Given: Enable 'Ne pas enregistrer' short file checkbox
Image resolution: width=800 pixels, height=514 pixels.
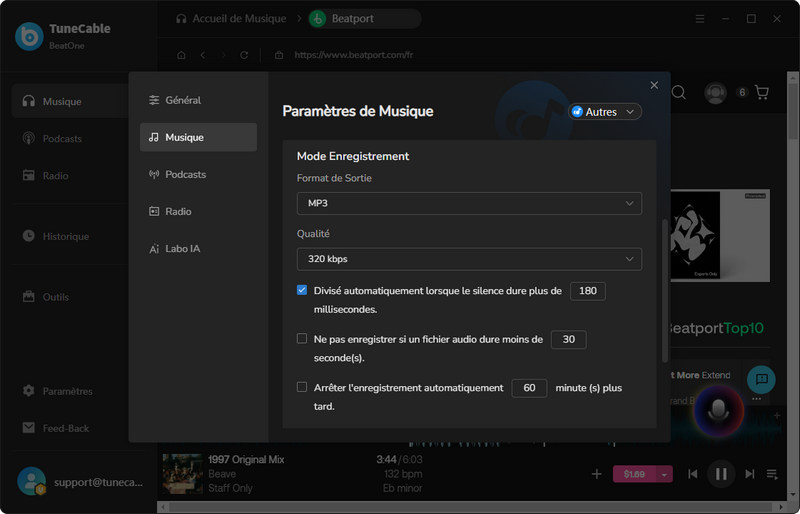Looking at the screenshot, I should click(x=302, y=339).
